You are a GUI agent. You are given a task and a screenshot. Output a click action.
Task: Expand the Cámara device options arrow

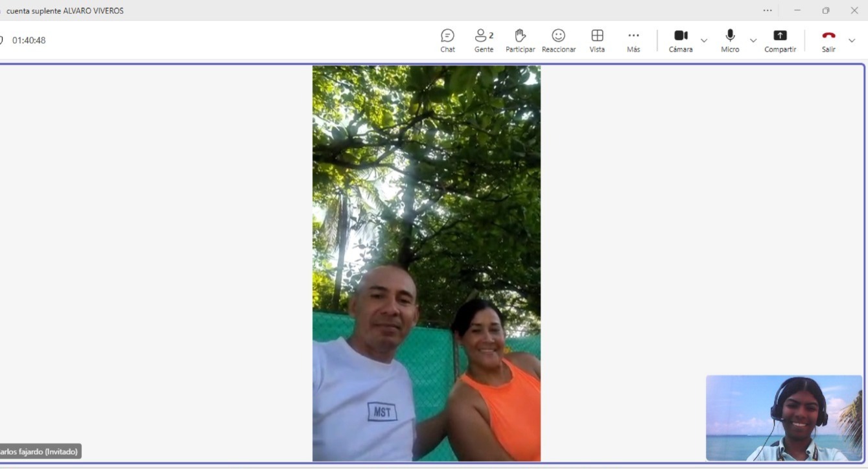click(x=704, y=41)
